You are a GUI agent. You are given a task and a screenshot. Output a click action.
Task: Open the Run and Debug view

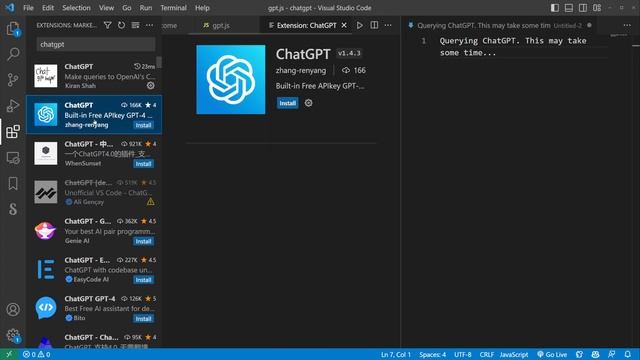(13, 105)
